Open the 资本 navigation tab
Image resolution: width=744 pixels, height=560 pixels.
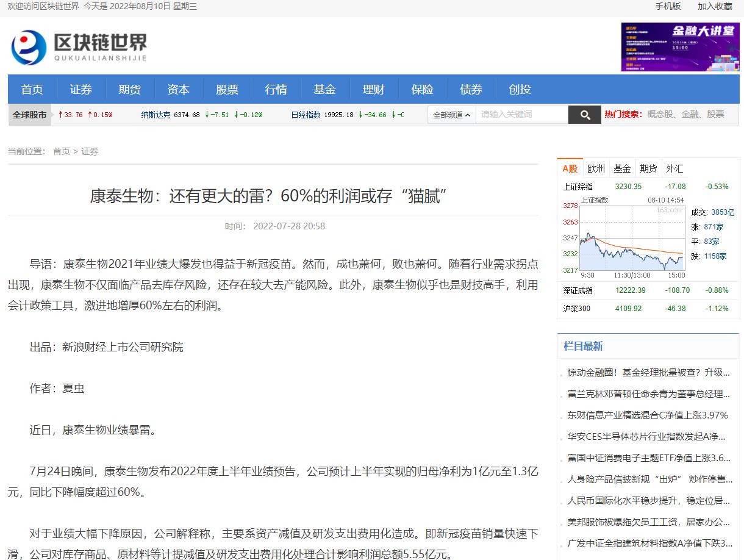(x=179, y=90)
